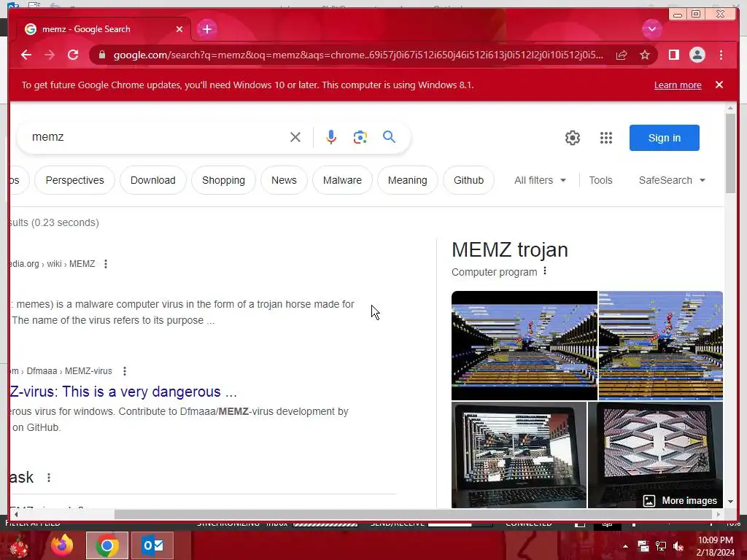This screenshot has width=747, height=560.
Task: Sign in to Google account
Action: (664, 138)
